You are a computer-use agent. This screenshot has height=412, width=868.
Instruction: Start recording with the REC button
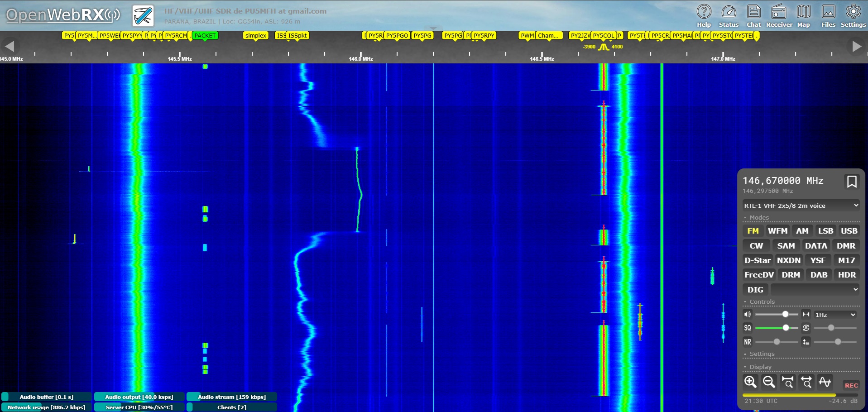[851, 385]
